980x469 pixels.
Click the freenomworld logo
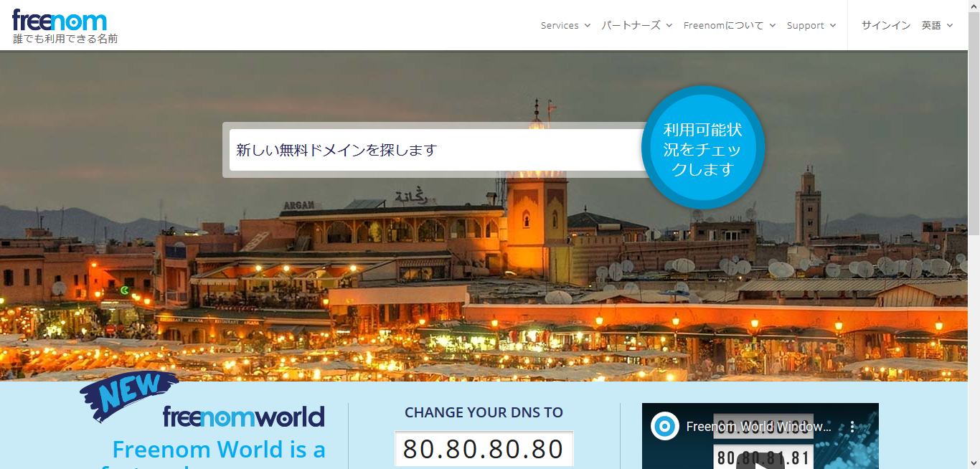pyautogui.click(x=243, y=417)
